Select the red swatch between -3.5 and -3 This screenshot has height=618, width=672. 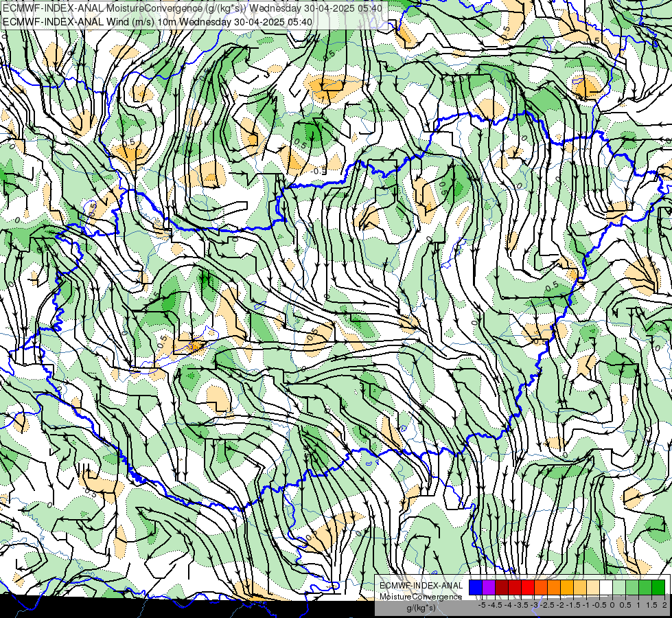point(515,587)
